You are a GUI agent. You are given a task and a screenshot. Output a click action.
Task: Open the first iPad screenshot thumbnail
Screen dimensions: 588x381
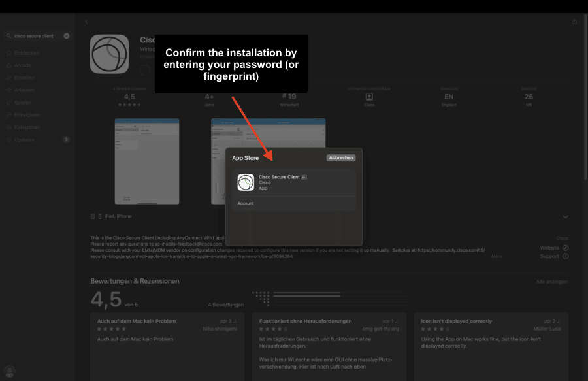coord(147,161)
